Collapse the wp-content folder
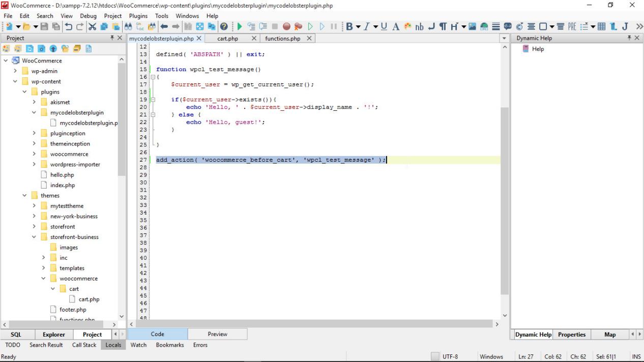644x362 pixels. point(16,81)
